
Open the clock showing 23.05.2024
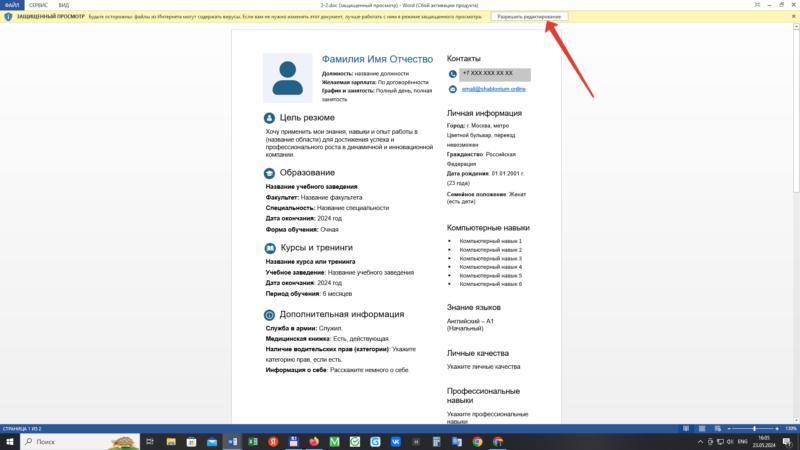[x=764, y=442]
